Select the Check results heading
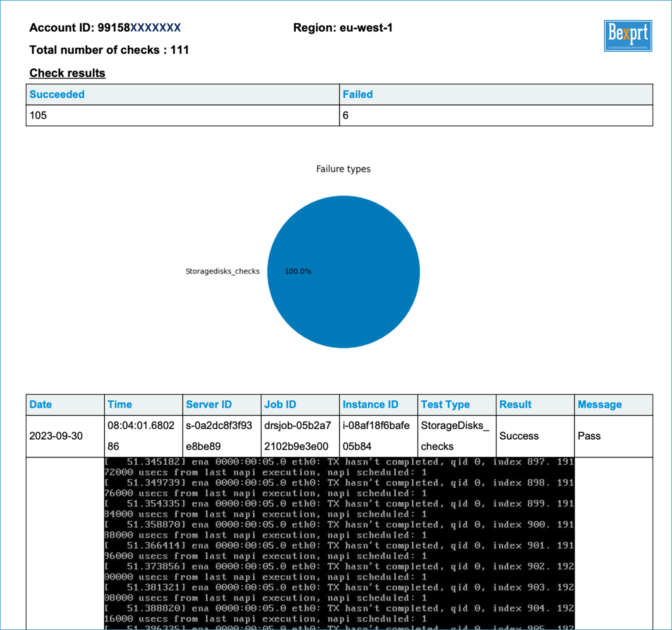 click(x=67, y=73)
